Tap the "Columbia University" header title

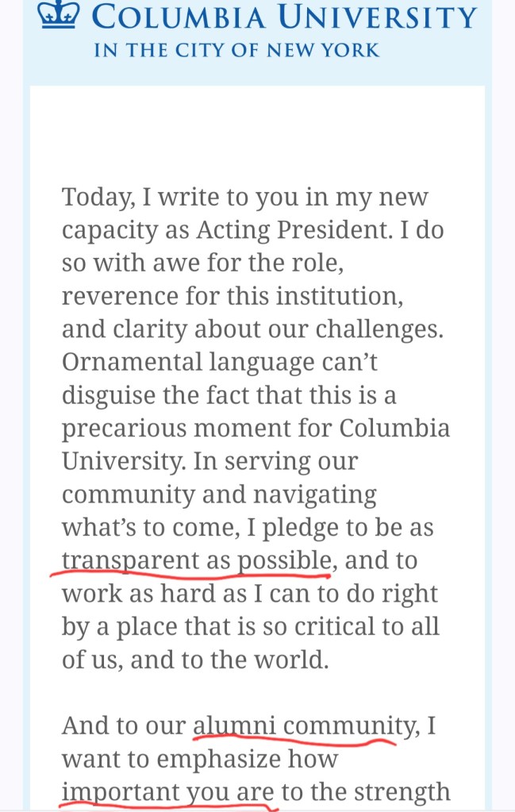284,16
